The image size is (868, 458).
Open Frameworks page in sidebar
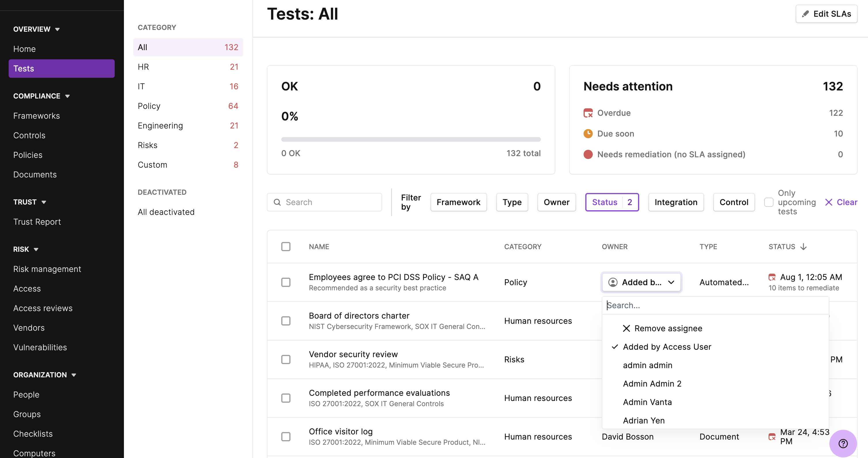point(36,116)
